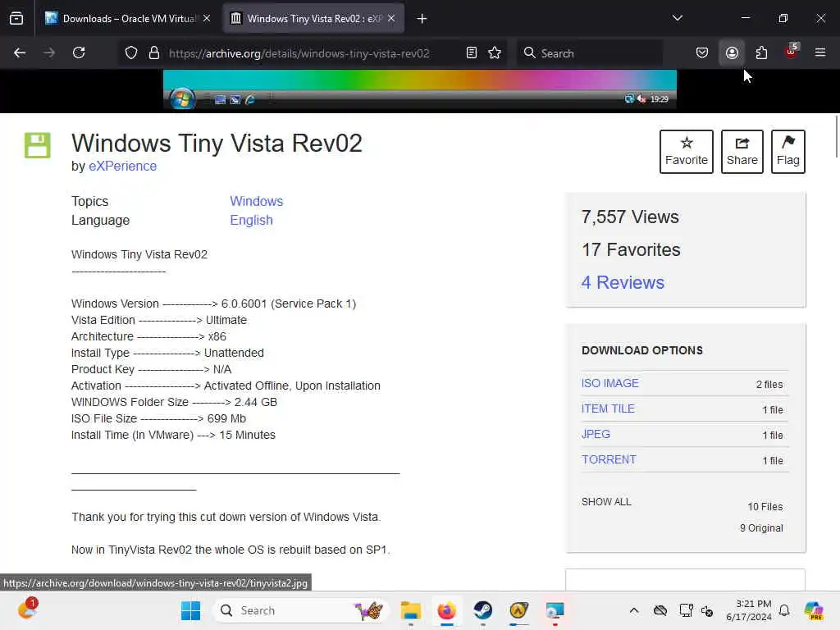Click the OneDrive cloud tray icon
Screen dimensions: 840x630
(x=660, y=610)
